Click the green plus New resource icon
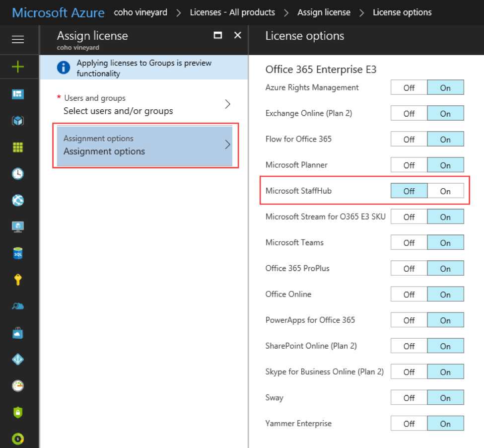 coord(18,67)
